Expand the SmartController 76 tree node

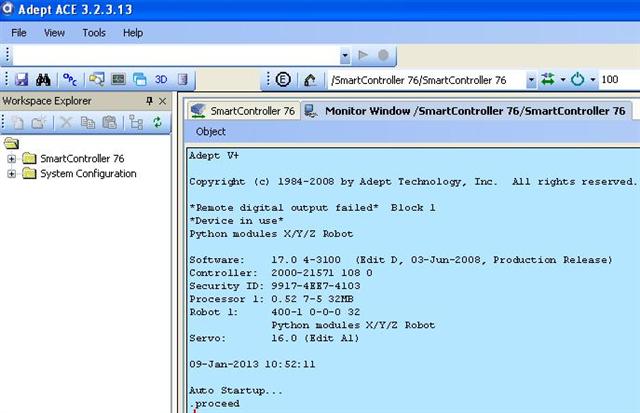(x=11, y=159)
